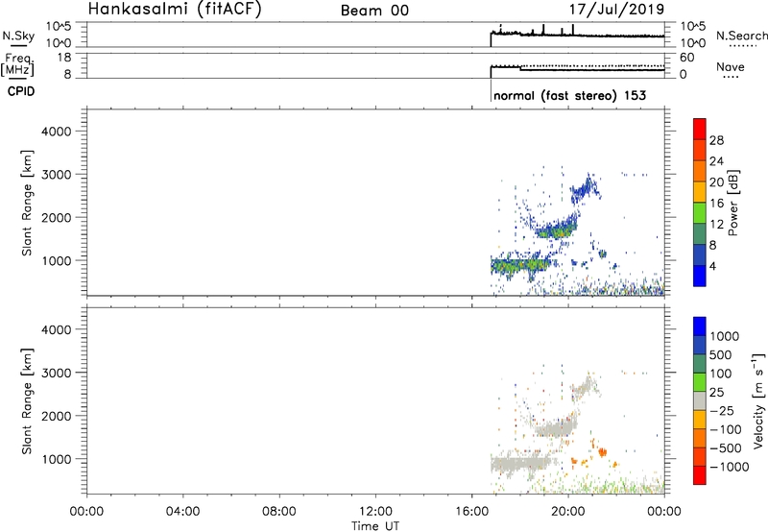Click the '20:00' time tick label
Viewport: 768px width, 532px height.
pos(568,512)
